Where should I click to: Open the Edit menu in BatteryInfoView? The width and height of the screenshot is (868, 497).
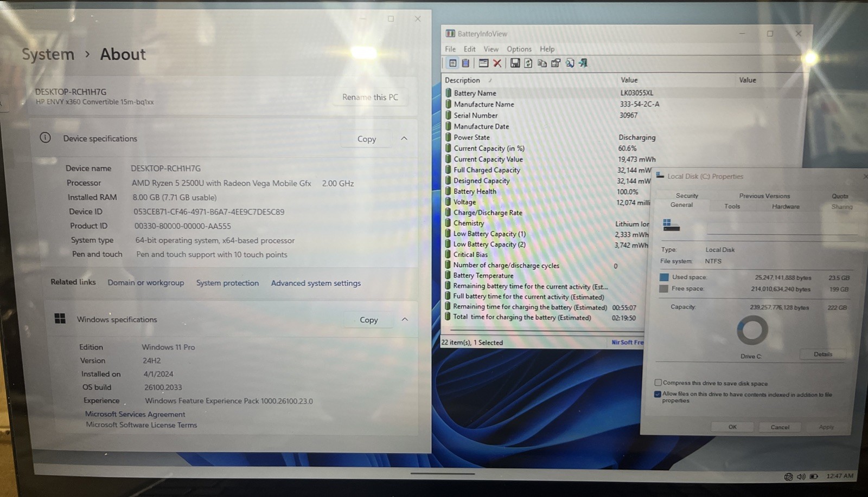click(x=470, y=49)
